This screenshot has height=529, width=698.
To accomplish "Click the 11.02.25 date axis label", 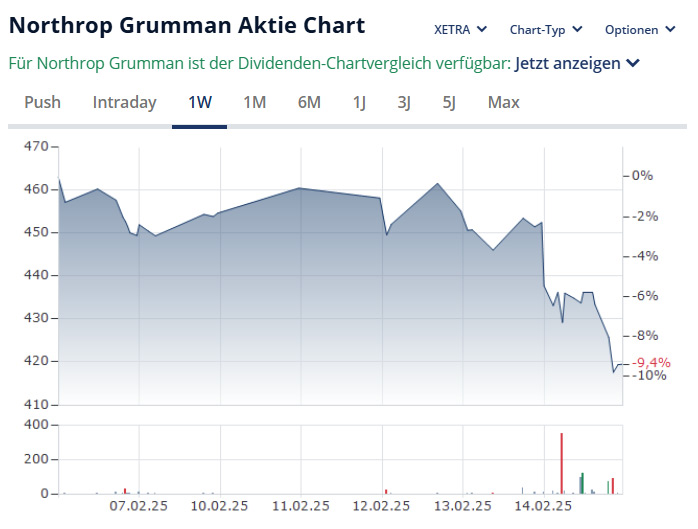I will pyautogui.click(x=301, y=506).
